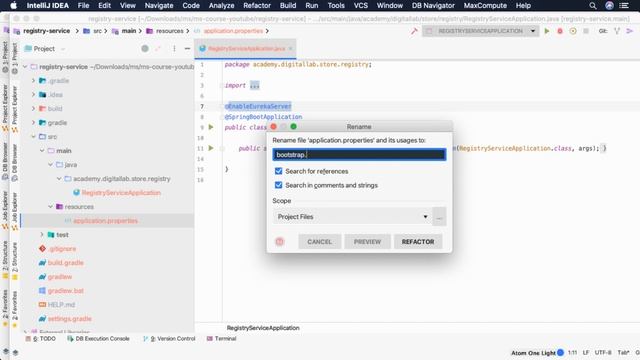This screenshot has width=640, height=360.
Task: Select the gradlew.bat file
Action: (65, 291)
